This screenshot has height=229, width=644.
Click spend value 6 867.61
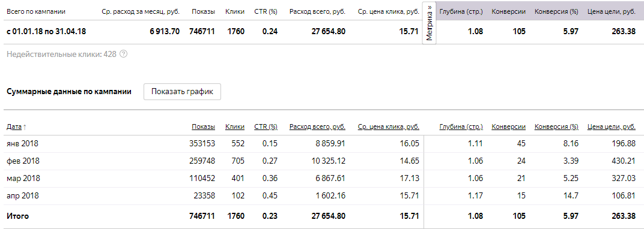point(330,179)
